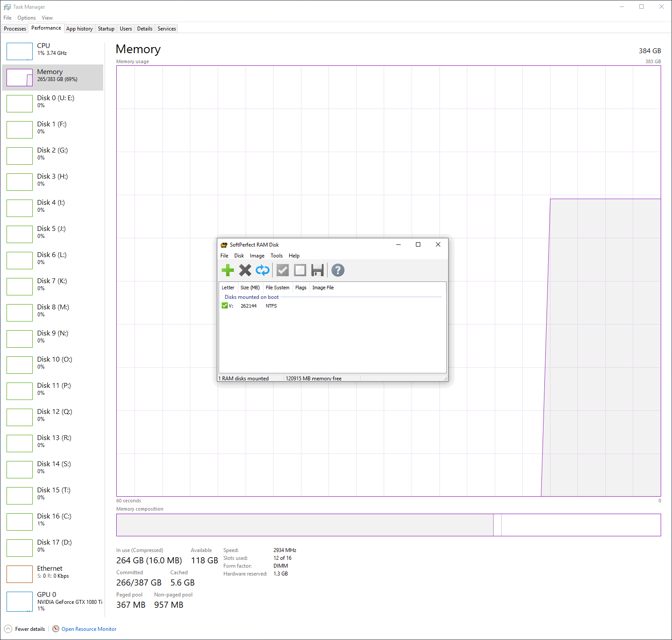Click the NTFS file system cell
Image resolution: width=672 pixels, height=640 pixels.
click(x=271, y=306)
